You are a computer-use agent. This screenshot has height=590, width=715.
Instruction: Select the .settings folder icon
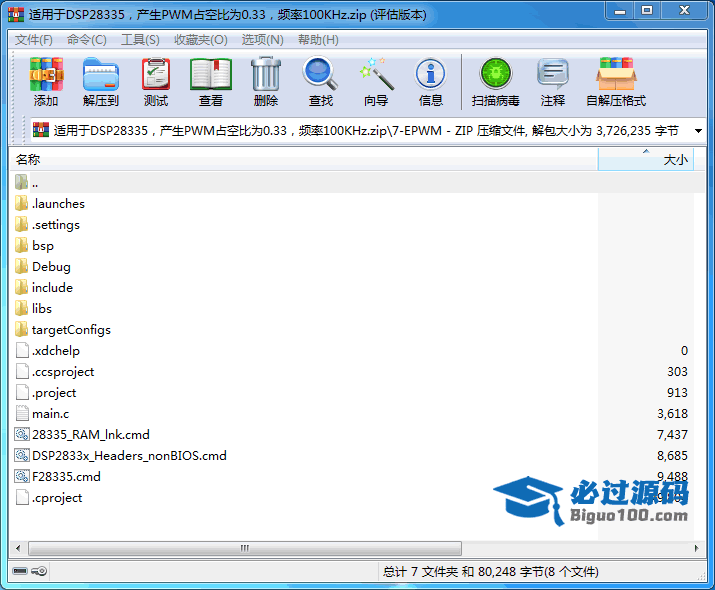pos(21,224)
